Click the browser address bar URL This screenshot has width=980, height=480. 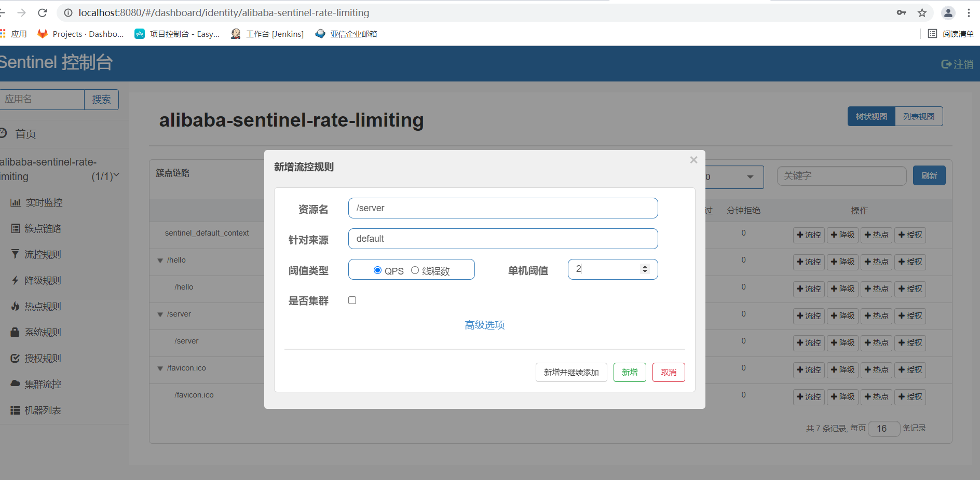tap(224, 12)
